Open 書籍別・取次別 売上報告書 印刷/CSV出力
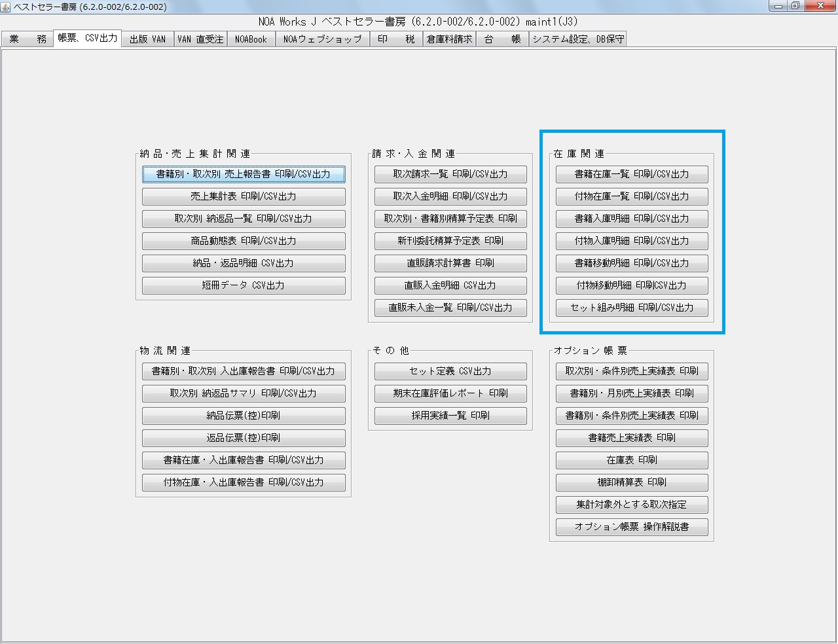 (x=244, y=174)
